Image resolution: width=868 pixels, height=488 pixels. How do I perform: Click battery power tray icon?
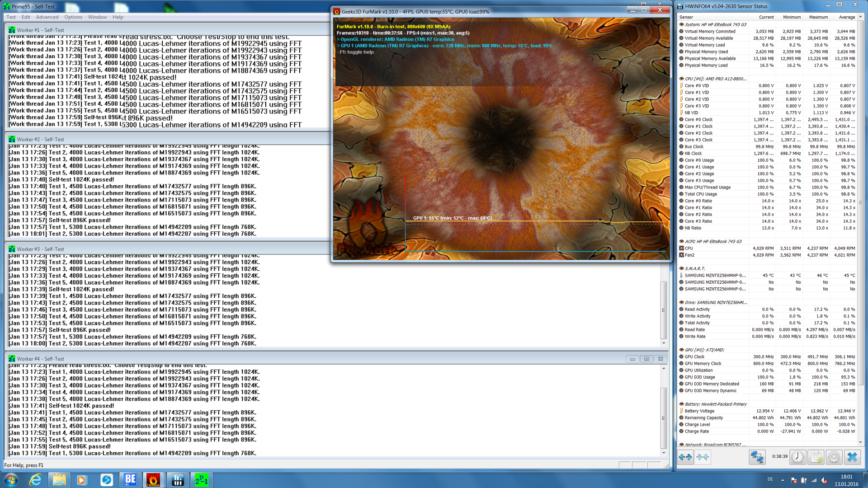tap(804, 480)
